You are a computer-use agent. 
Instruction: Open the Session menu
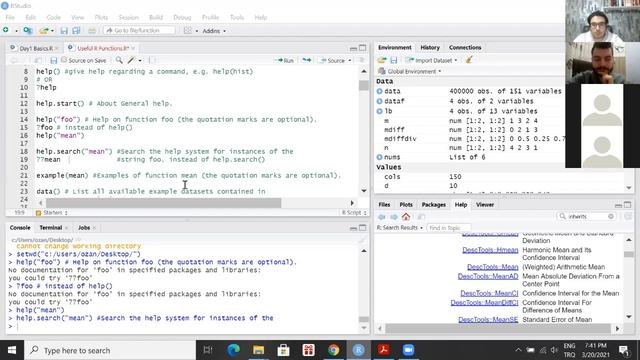click(x=129, y=17)
